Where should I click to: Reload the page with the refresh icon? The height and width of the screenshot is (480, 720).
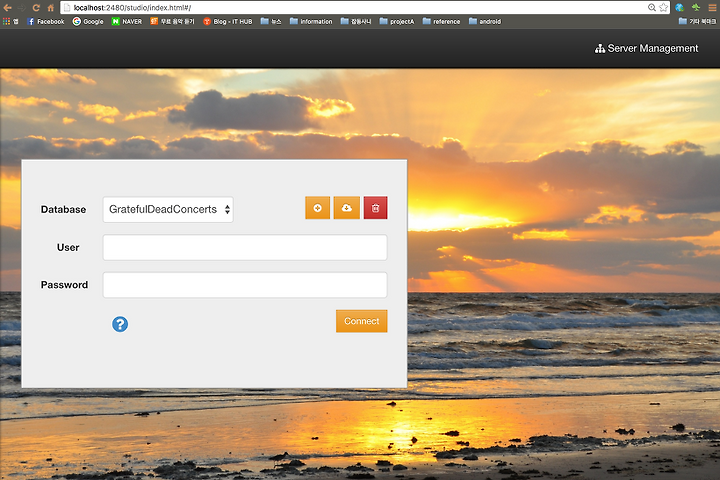point(36,7)
